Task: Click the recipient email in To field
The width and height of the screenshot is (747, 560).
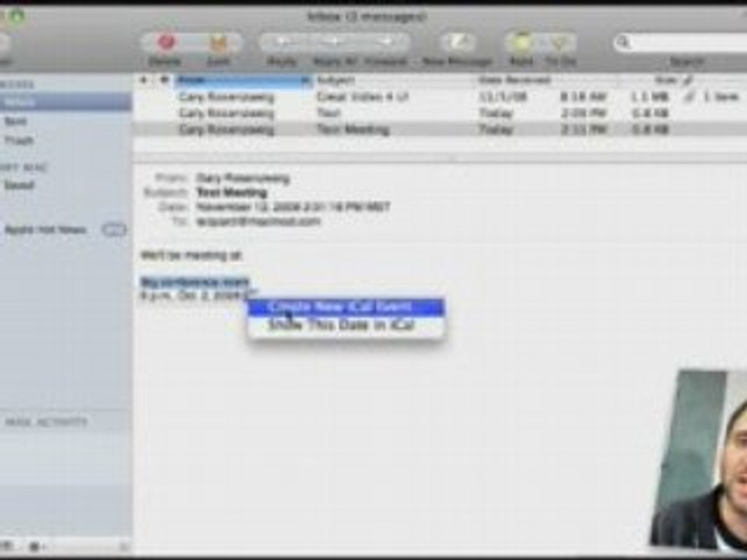Action: pos(258,222)
